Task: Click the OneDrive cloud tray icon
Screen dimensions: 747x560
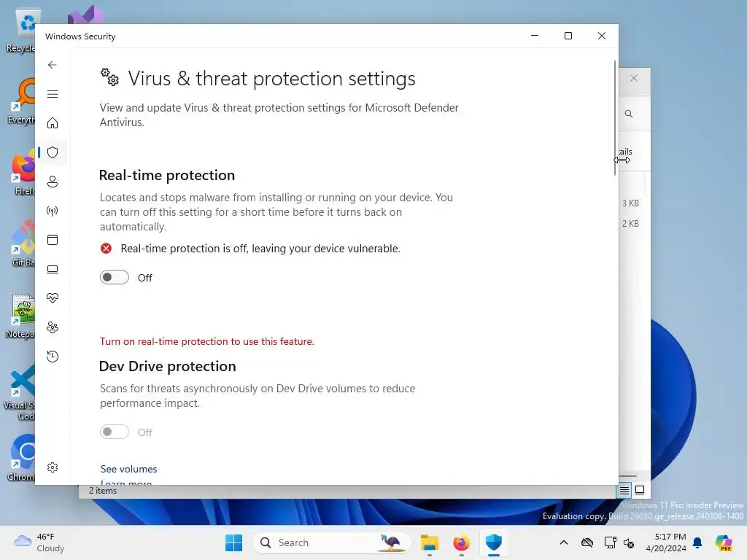Action: click(x=587, y=542)
